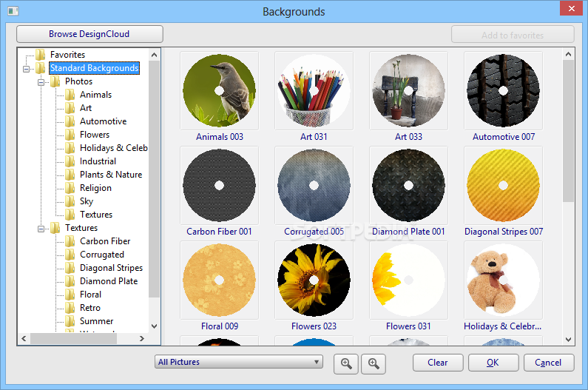
Task: Select the Diagonal Stripes folder
Action: click(112, 268)
